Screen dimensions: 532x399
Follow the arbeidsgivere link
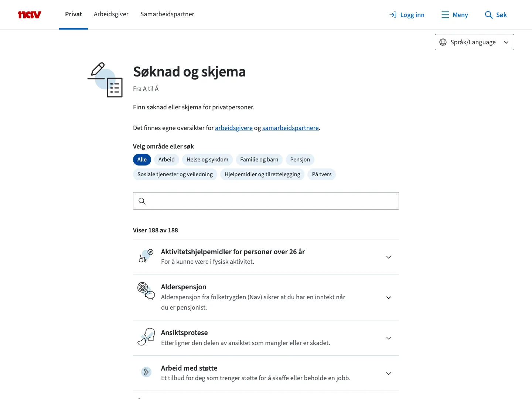pos(233,128)
